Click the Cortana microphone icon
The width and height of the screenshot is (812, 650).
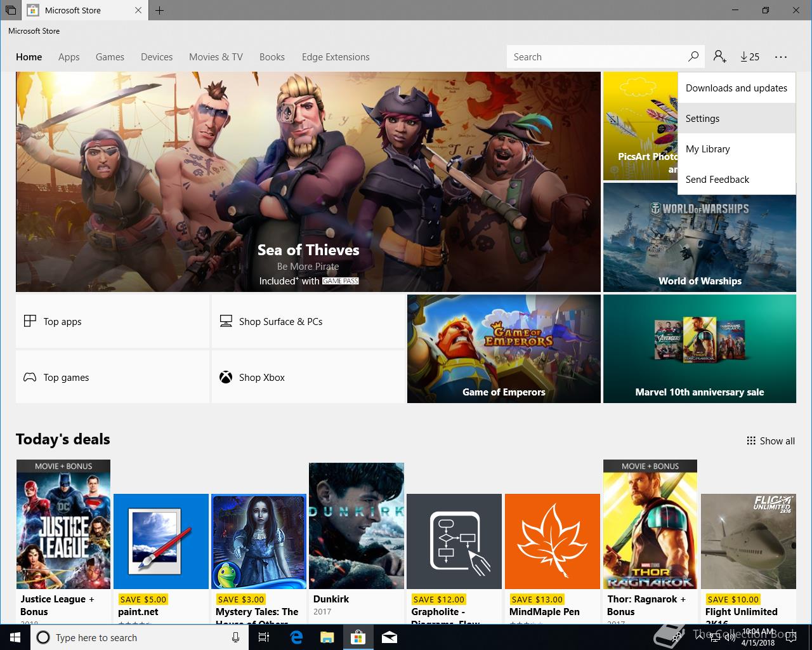pos(235,637)
